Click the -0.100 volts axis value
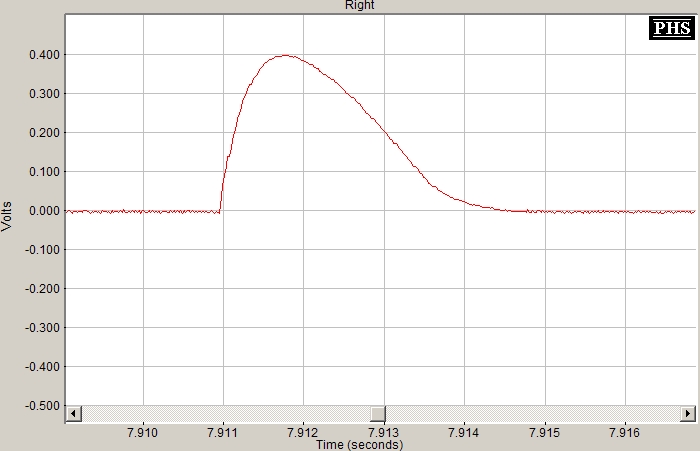This screenshot has height=451, width=700. click(42, 250)
